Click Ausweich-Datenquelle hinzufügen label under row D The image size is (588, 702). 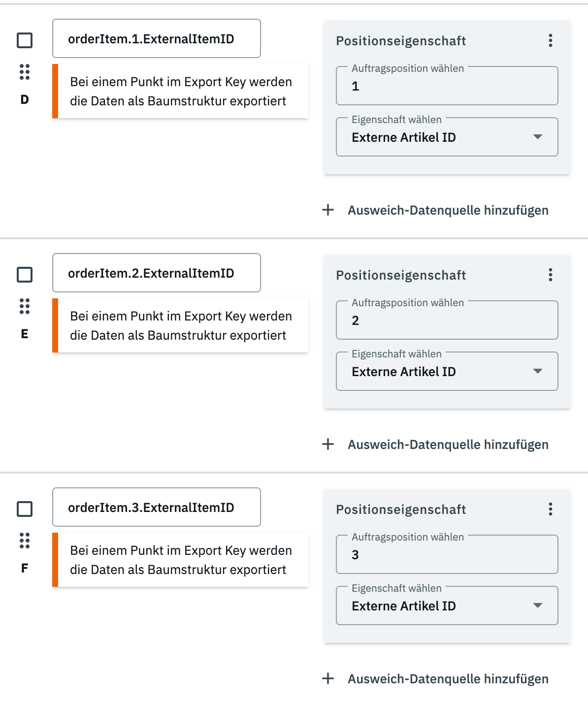coord(448,210)
